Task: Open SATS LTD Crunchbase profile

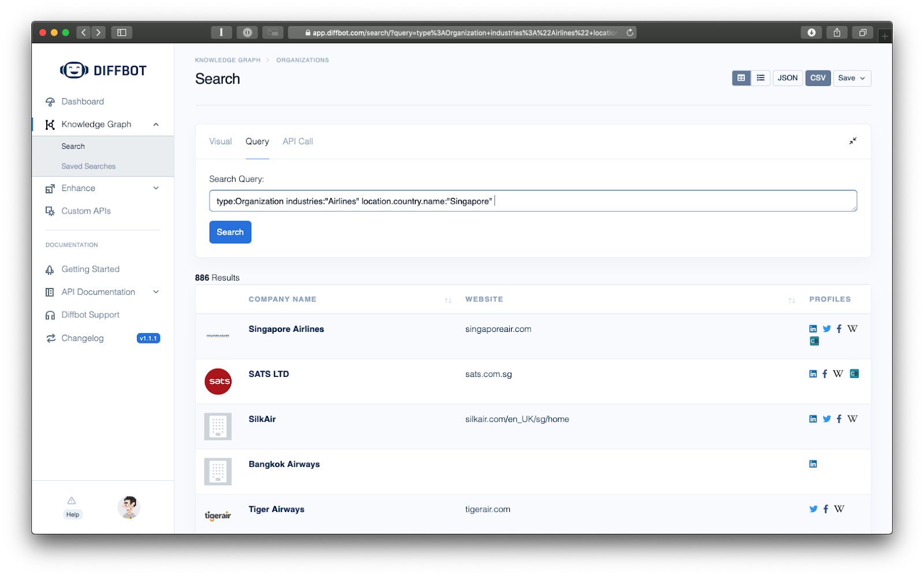Action: point(855,374)
